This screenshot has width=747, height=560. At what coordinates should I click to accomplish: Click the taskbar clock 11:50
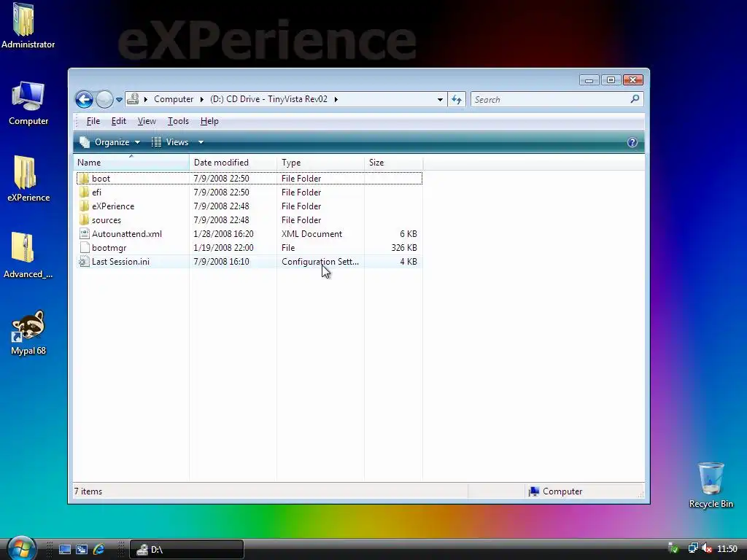coord(727,549)
